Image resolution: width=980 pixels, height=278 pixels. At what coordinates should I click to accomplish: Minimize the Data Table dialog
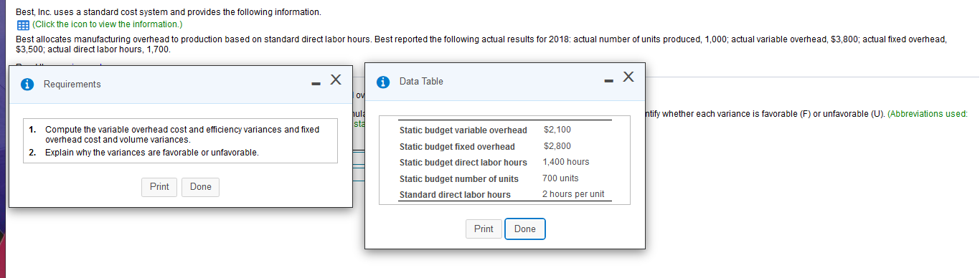[x=608, y=80]
